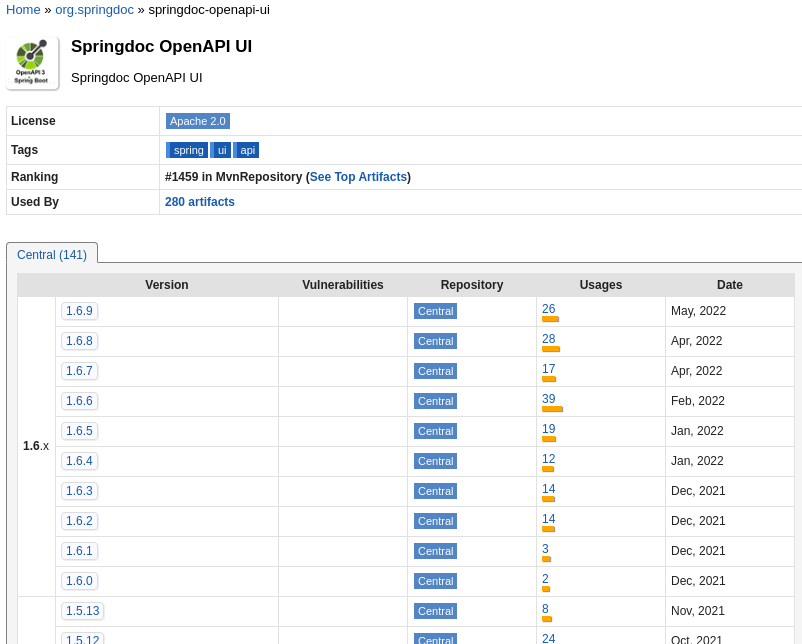Open the 39 usages of 1.6.6
802x644 pixels.
coord(548,399)
